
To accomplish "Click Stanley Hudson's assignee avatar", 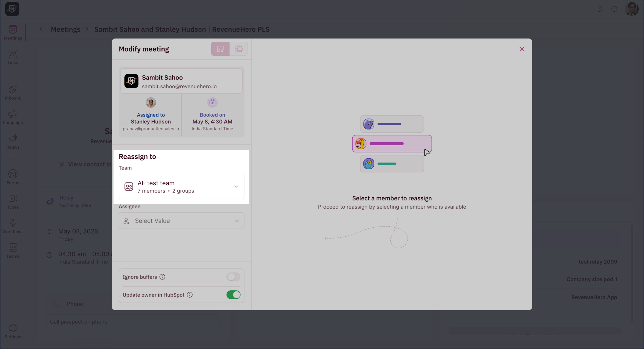I will coord(151,103).
